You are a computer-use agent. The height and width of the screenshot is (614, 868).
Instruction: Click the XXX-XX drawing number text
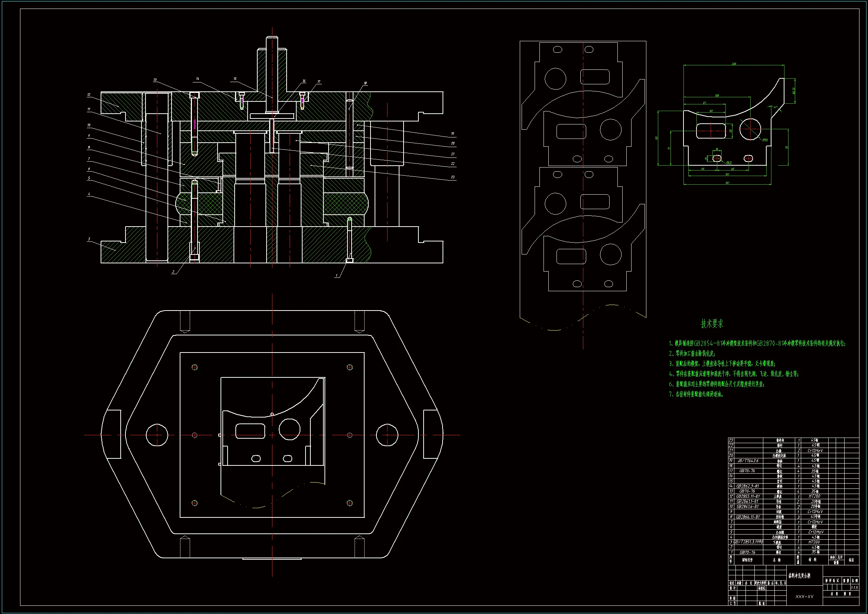[804, 597]
